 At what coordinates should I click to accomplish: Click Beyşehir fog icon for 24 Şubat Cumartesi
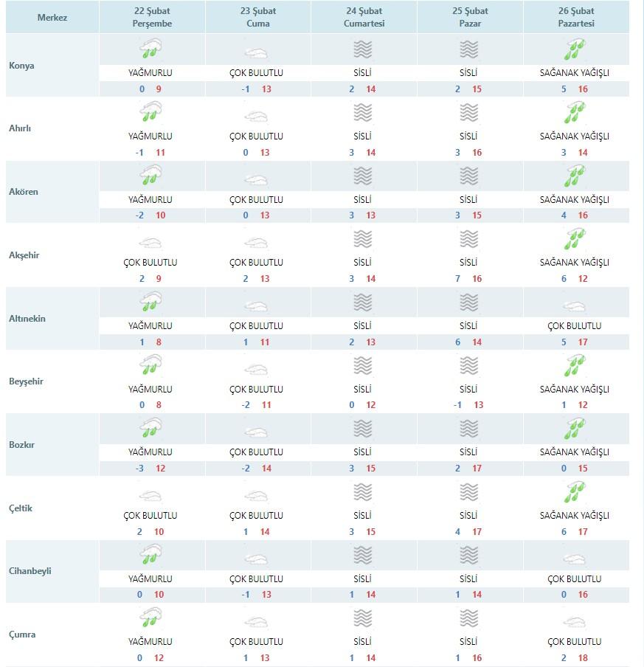click(363, 365)
